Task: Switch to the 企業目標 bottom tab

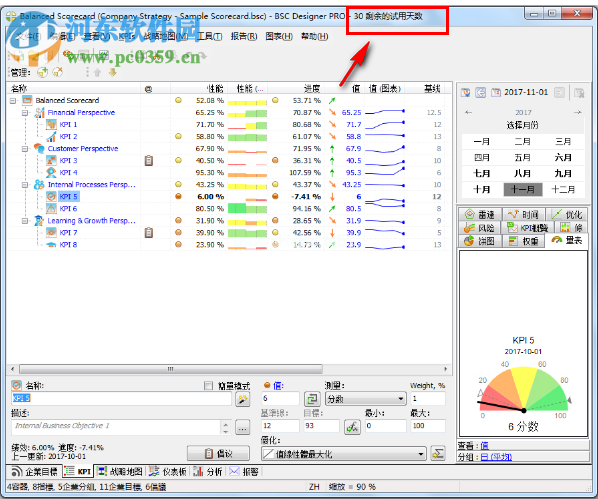Action: (34, 472)
